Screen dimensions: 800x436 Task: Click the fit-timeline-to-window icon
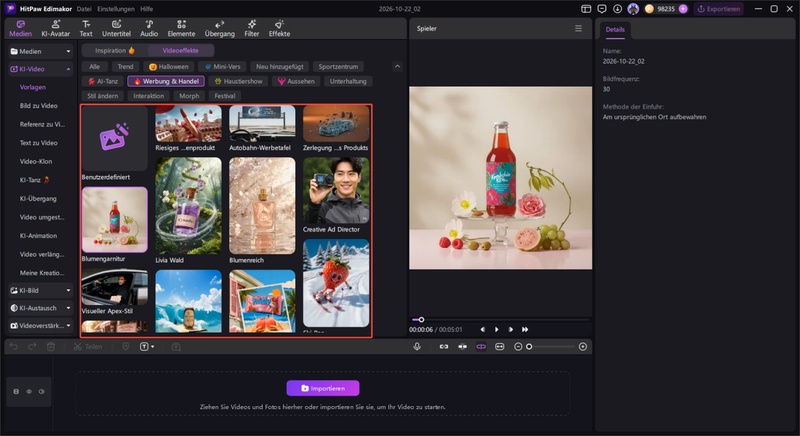click(x=499, y=347)
